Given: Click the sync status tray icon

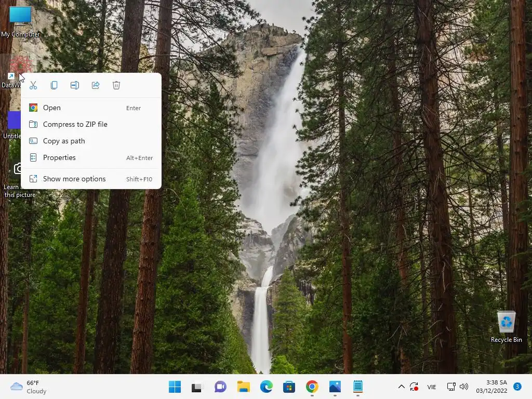Looking at the screenshot, I should (414, 387).
